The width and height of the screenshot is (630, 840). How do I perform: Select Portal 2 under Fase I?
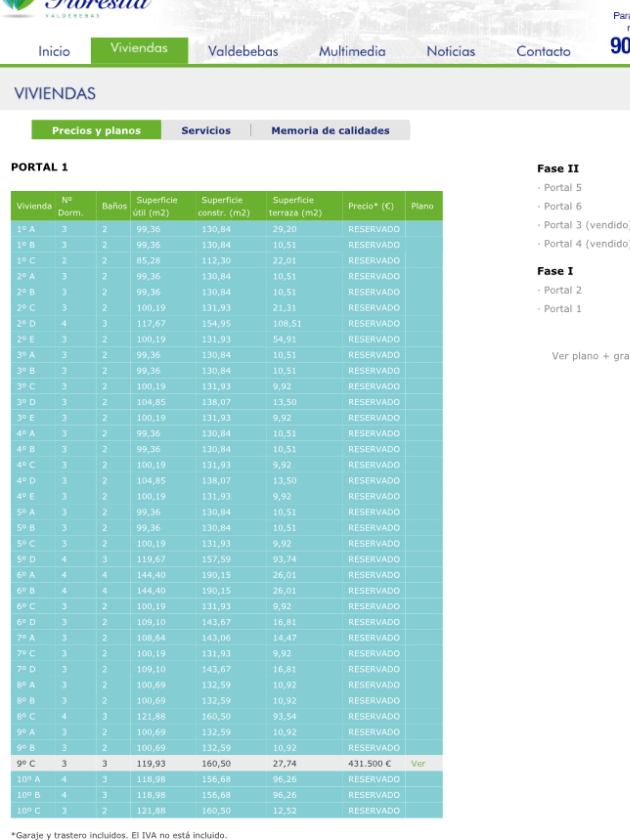(x=562, y=290)
